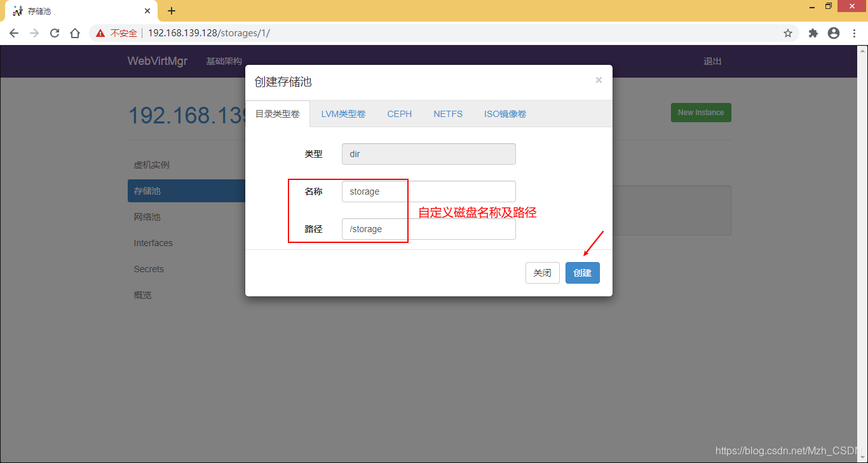Close the 创建存储池 dialog with ×
The image size is (868, 463).
[599, 80]
